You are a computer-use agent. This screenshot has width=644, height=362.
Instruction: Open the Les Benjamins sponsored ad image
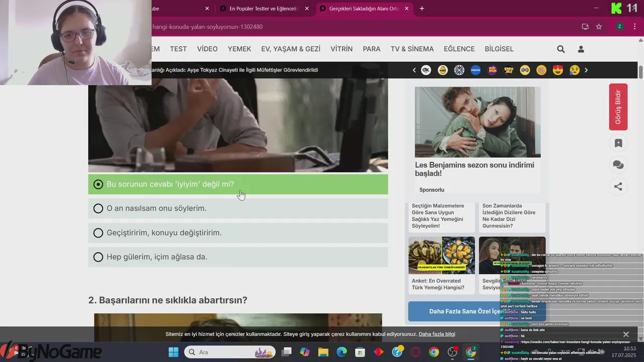coord(477,122)
